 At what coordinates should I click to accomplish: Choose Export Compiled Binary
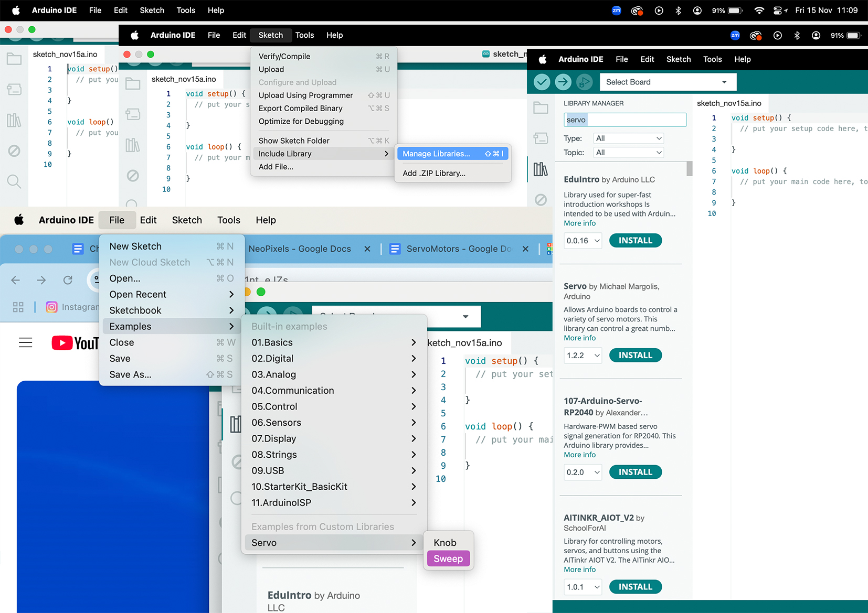click(x=324, y=108)
